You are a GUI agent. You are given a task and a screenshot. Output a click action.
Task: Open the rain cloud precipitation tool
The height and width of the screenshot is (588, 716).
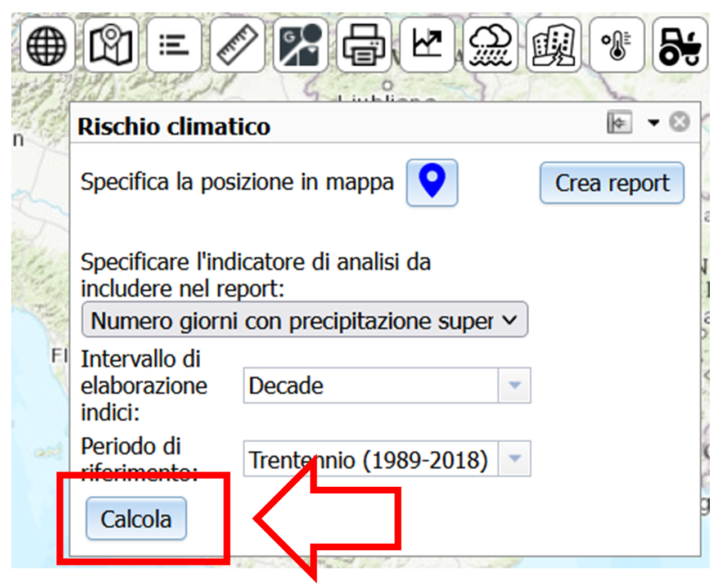click(x=490, y=44)
